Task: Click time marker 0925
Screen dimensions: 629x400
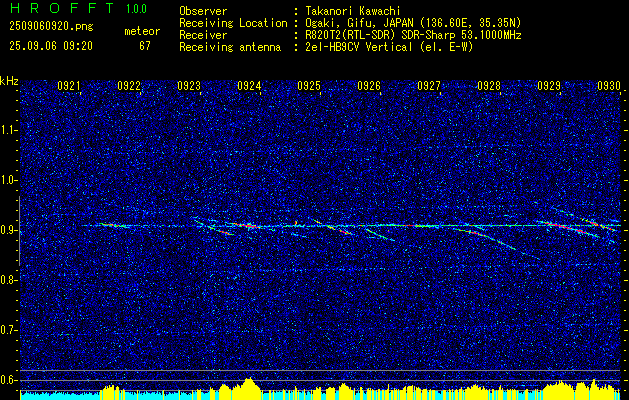Action: pyautogui.click(x=309, y=85)
